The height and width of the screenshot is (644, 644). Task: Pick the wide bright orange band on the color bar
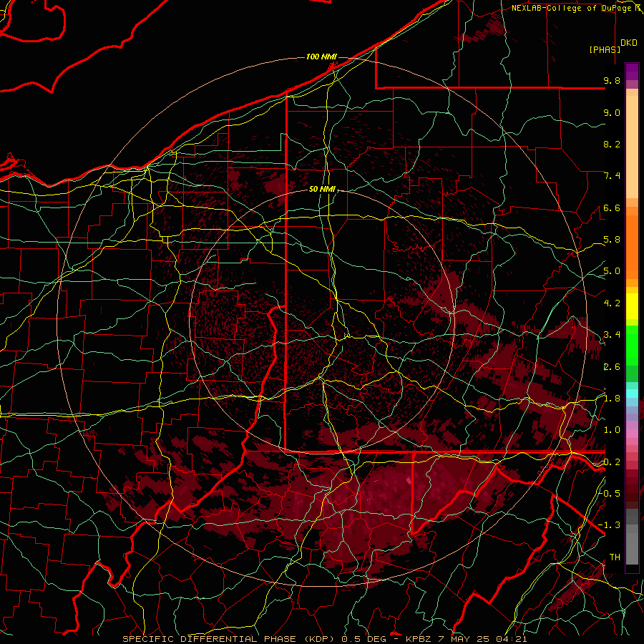click(x=632, y=246)
